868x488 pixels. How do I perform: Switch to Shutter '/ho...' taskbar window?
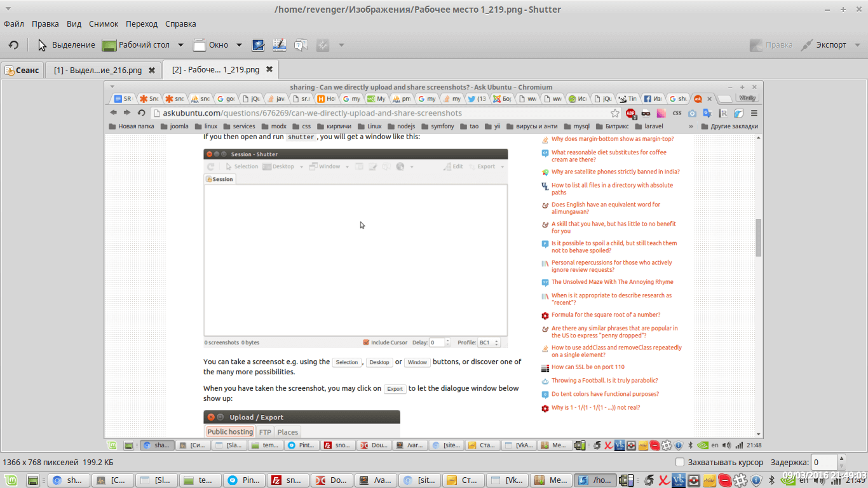pos(593,480)
